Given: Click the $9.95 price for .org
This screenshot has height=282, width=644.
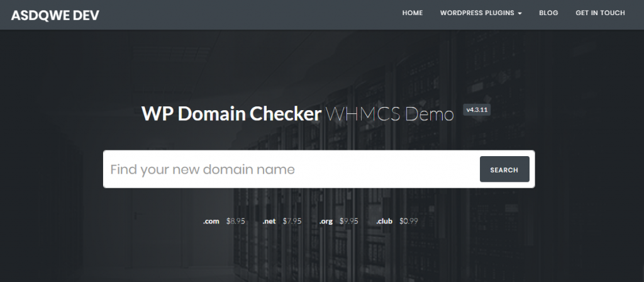Looking at the screenshot, I should [x=348, y=221].
